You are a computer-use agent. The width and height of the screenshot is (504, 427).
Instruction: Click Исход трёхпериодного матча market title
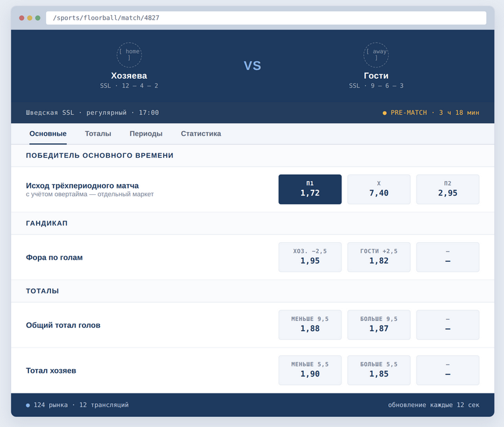(x=83, y=185)
